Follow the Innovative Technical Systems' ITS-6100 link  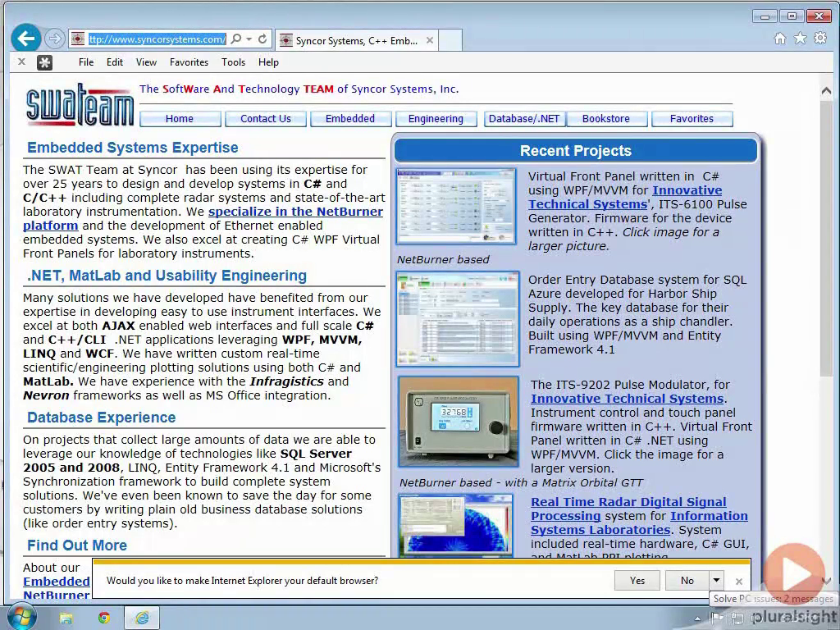click(687, 190)
